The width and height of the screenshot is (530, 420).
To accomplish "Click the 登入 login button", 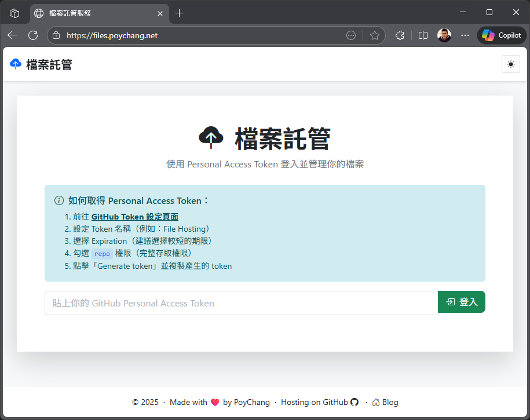I will coord(461,302).
